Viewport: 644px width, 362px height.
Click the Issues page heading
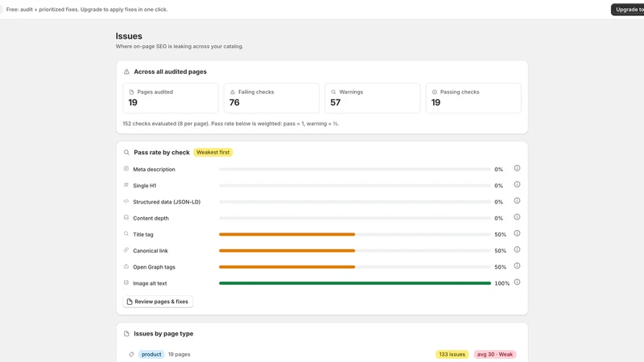[x=129, y=36]
